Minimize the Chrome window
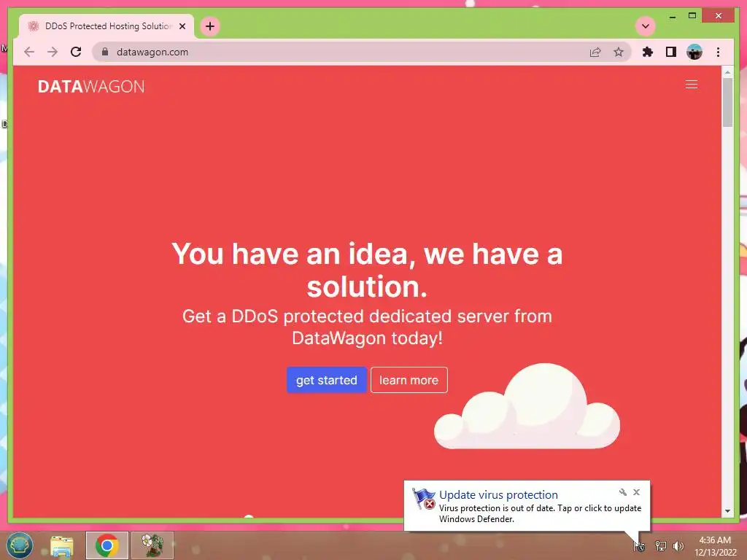 672,17
